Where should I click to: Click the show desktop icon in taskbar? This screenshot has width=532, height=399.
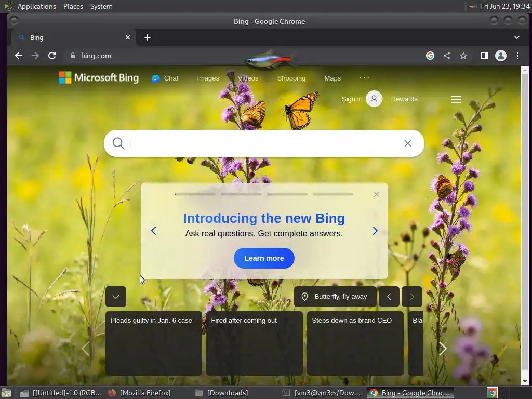pyautogui.click(x=6, y=393)
